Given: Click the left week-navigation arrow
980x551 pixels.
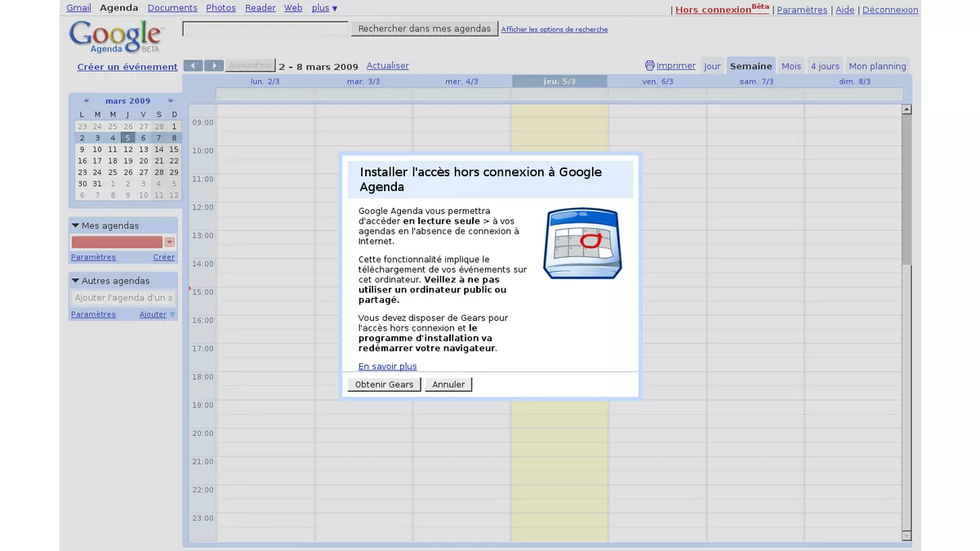Looking at the screenshot, I should coord(194,65).
